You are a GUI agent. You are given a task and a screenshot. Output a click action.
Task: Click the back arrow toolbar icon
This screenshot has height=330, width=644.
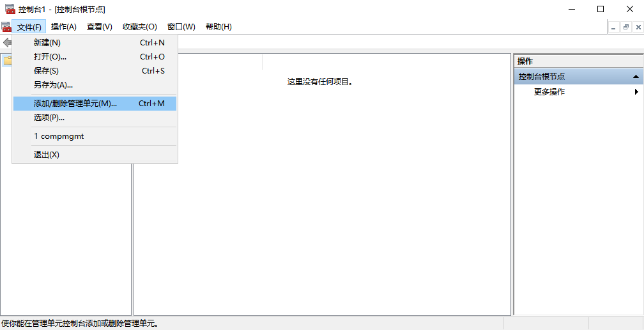7,42
